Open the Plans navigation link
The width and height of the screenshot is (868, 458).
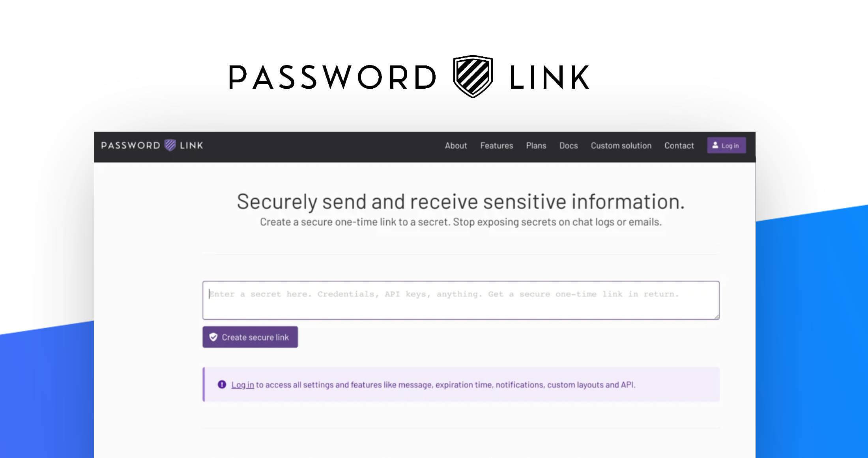point(534,145)
